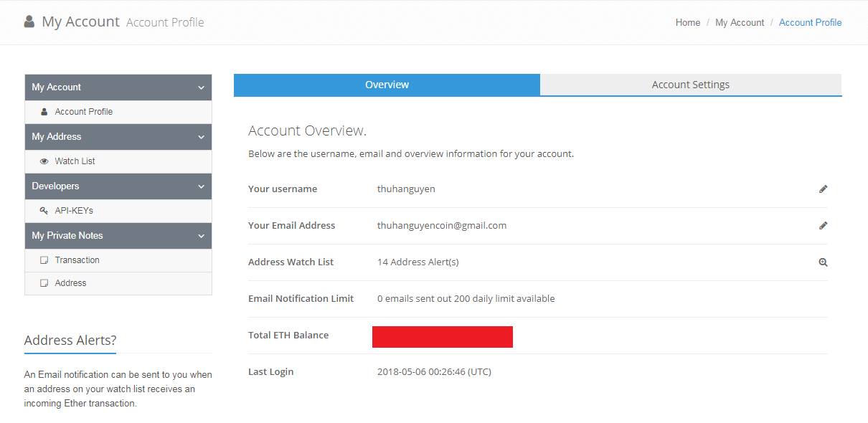
Task: Click the key icon next to API-KEYs
Action: pos(44,211)
